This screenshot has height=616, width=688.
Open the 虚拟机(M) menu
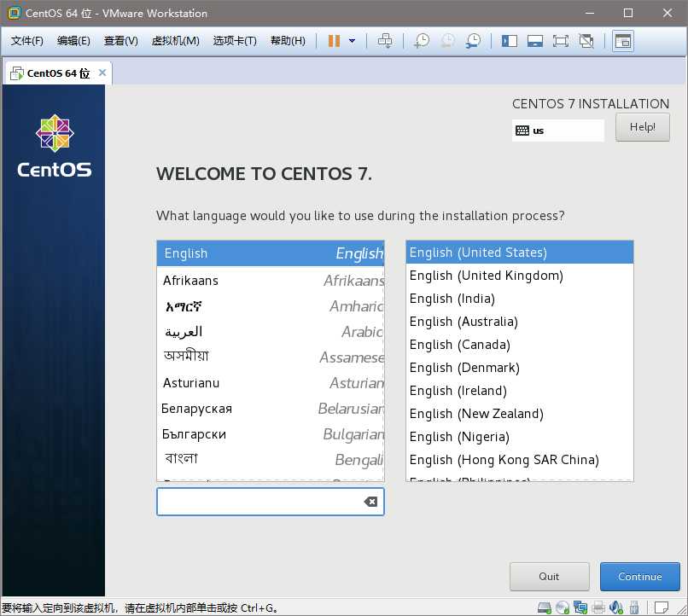tap(175, 41)
